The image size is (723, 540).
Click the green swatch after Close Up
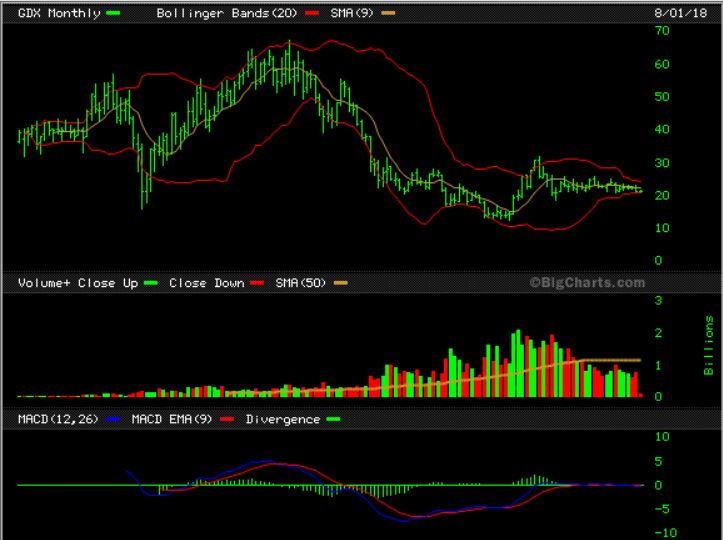tap(150, 283)
